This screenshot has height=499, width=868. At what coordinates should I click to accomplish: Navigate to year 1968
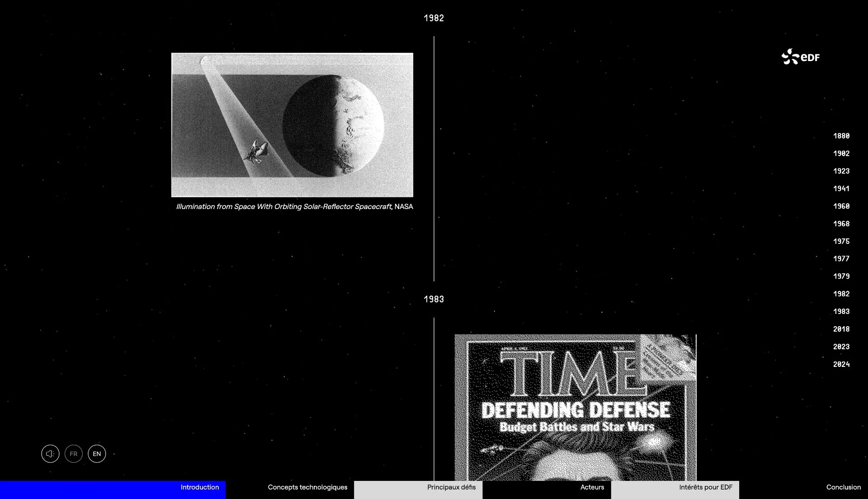tap(841, 224)
